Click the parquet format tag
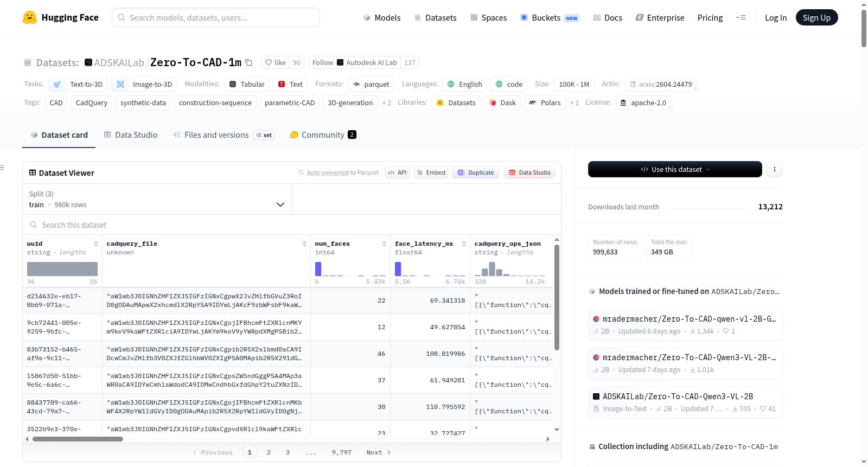This screenshot has width=868, height=467. click(371, 84)
